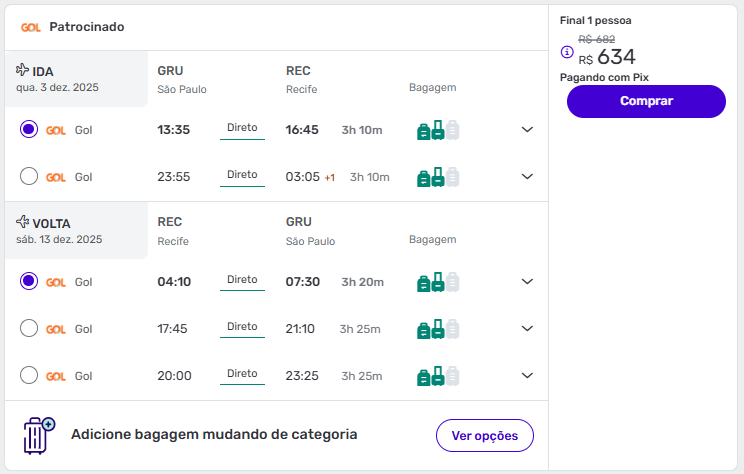This screenshot has width=744, height=474.
Task: Expand details of the 04:10 return flight
Action: 528,282
